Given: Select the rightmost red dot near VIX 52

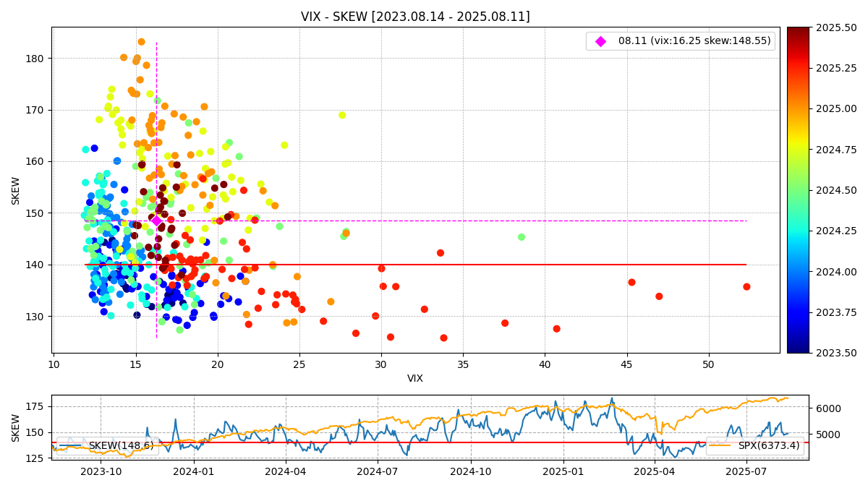Looking at the screenshot, I should 746,286.
